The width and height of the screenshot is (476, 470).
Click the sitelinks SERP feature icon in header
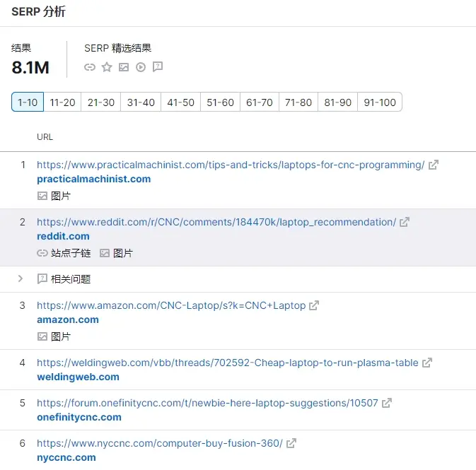tap(90, 67)
